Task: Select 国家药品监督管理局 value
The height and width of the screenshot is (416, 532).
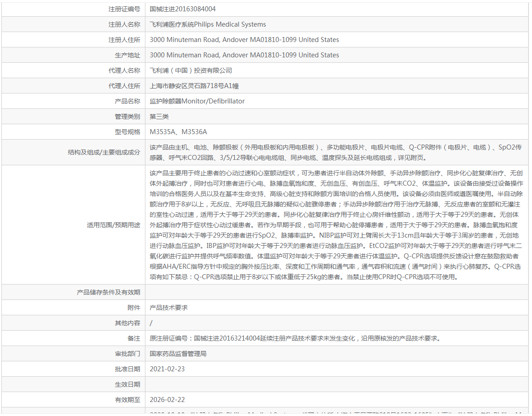Action: pos(178,354)
